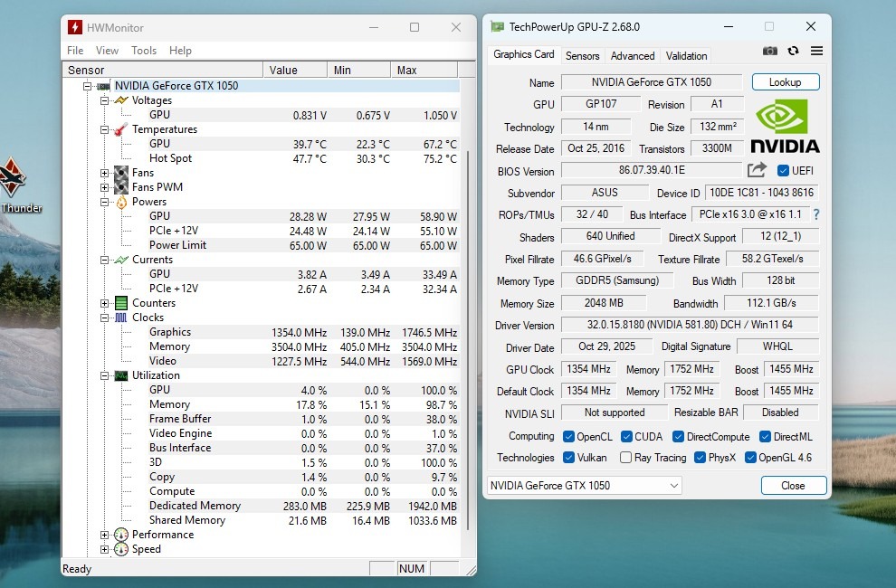Click the BIOS share/export icon
This screenshot has width=896, height=588.
tap(757, 170)
